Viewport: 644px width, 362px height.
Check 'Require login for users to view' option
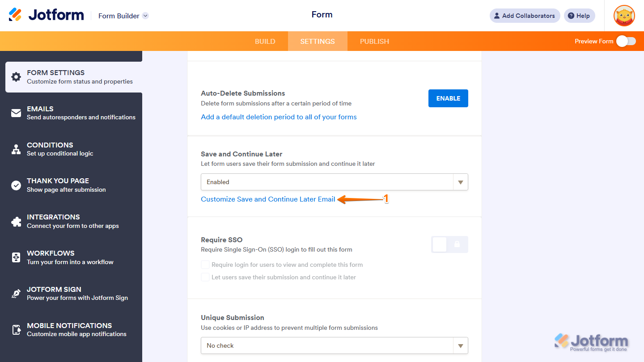[205, 265]
